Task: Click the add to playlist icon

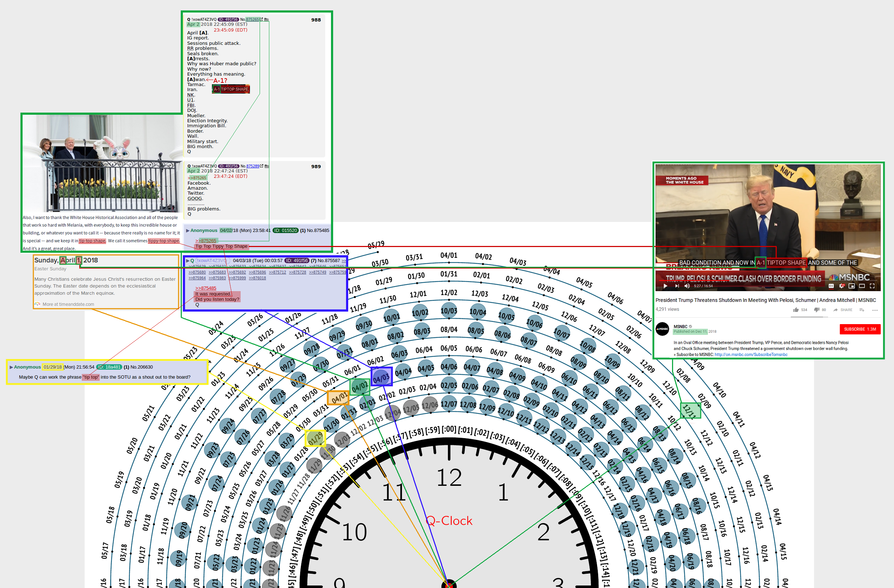Action: click(x=862, y=310)
